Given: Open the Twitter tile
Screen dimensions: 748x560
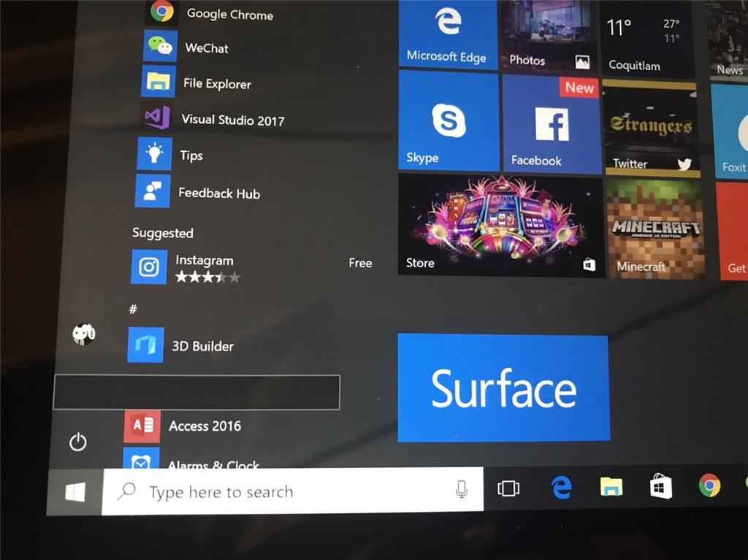Looking at the screenshot, I should [651, 128].
